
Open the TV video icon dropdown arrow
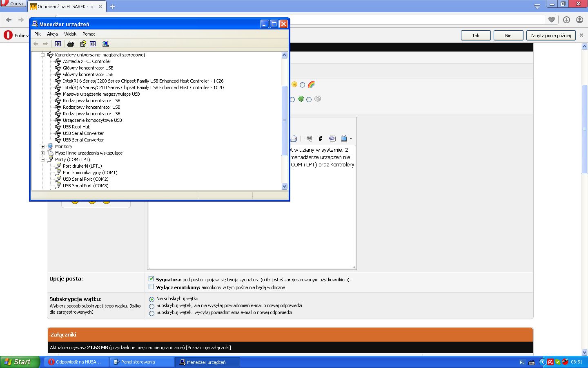351,139
